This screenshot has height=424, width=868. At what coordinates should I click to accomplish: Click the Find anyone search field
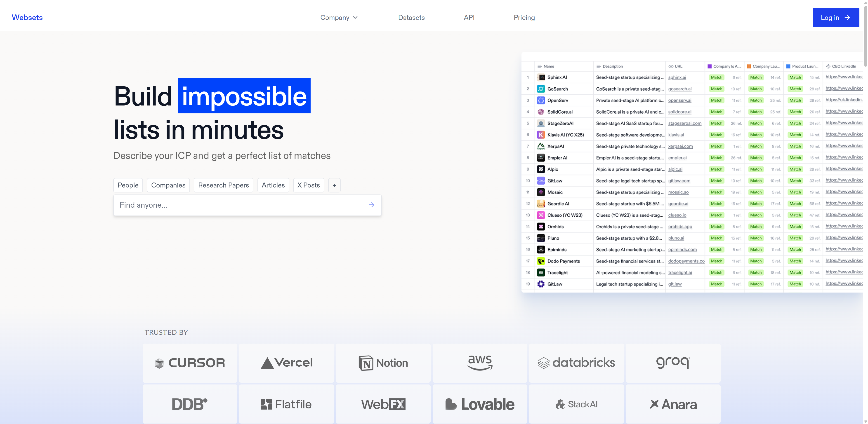239,205
